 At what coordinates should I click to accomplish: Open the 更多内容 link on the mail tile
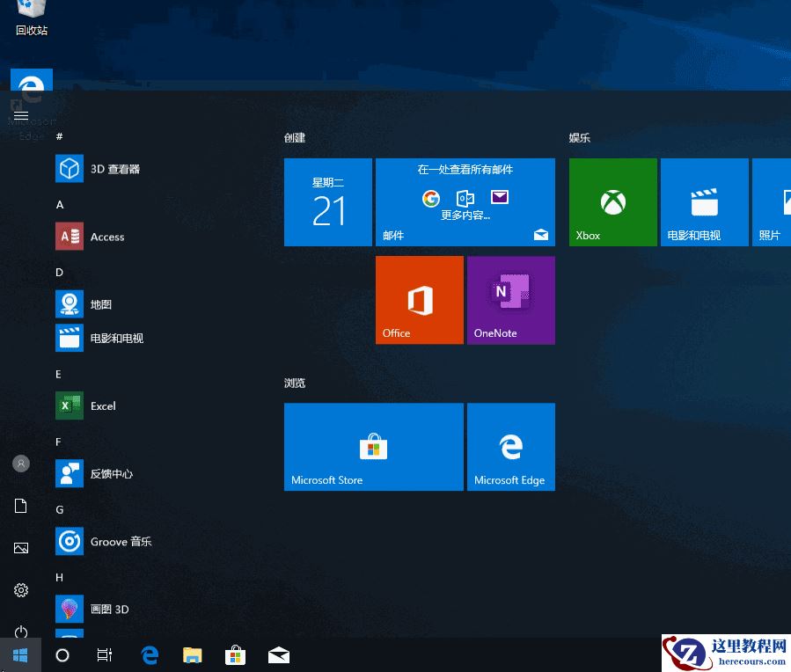tap(465, 214)
